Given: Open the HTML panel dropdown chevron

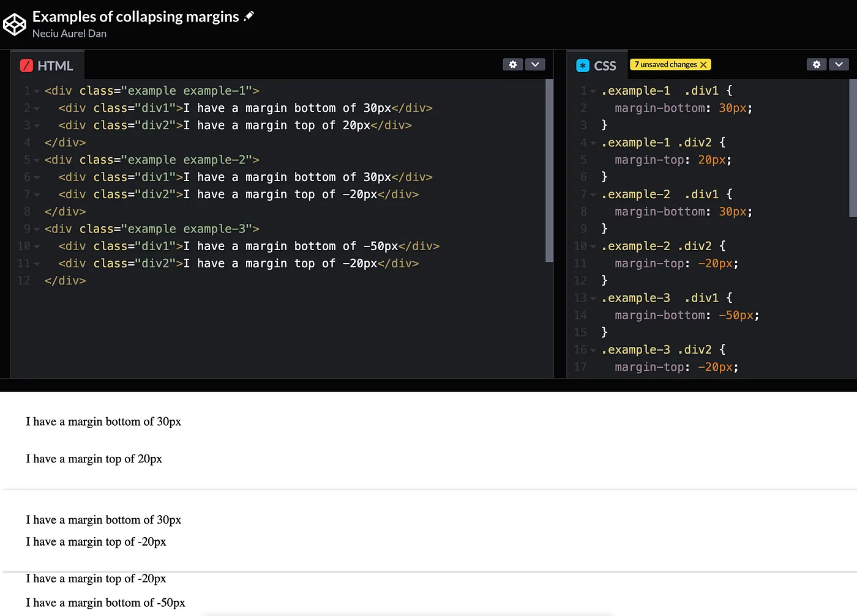Looking at the screenshot, I should click(x=535, y=64).
